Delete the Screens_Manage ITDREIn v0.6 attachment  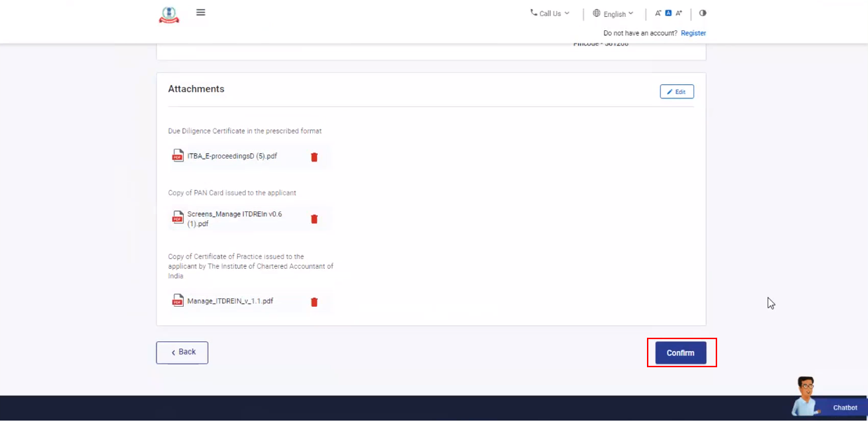(314, 219)
